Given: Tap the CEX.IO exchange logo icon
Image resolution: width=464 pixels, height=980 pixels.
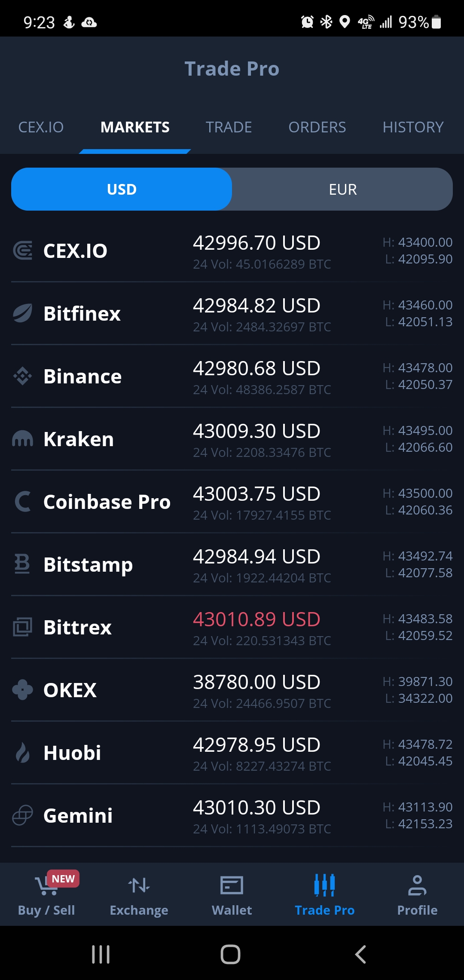Looking at the screenshot, I should click(x=23, y=251).
